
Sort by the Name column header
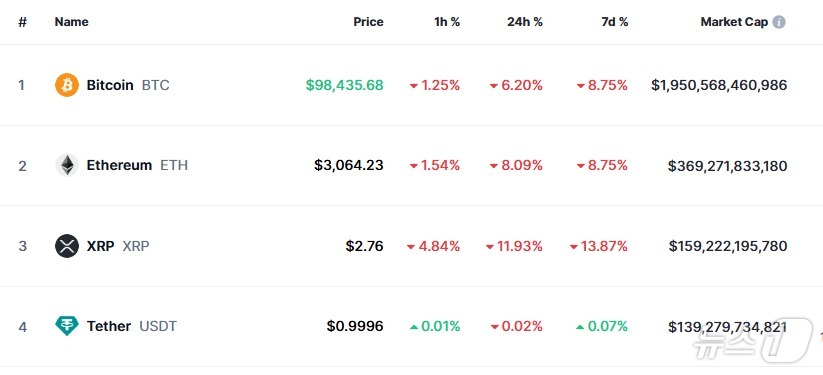(71, 22)
